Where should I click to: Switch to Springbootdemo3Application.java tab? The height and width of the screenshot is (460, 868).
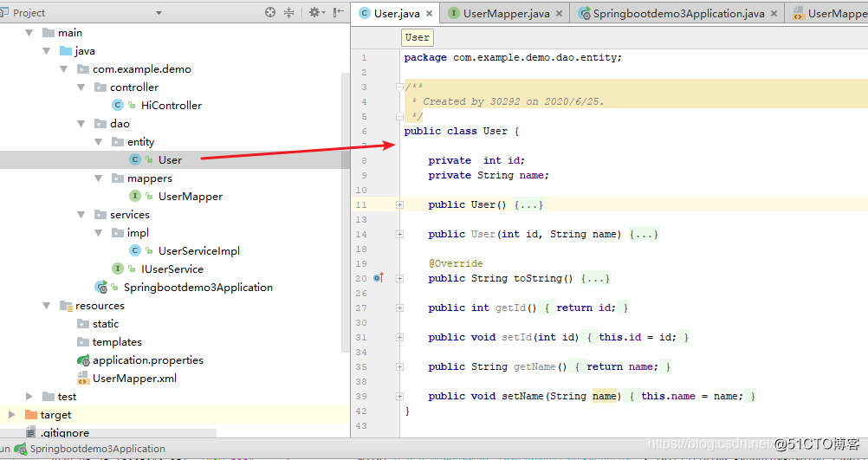[x=678, y=14]
